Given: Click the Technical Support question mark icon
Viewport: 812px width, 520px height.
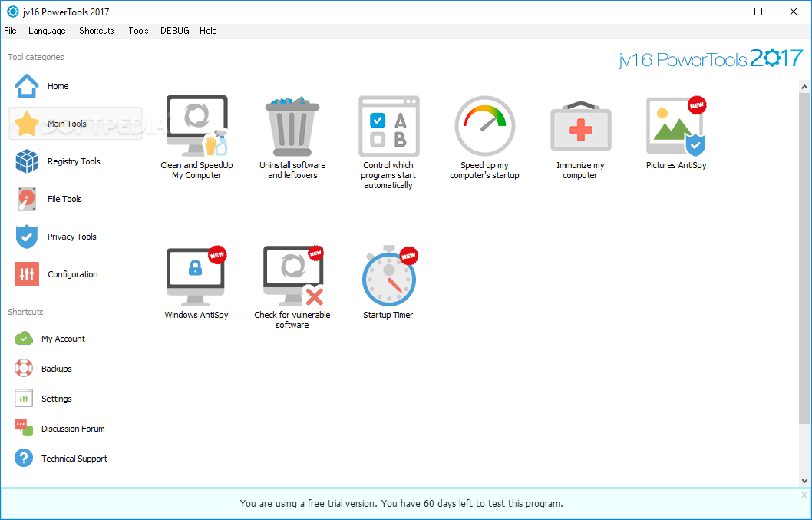Looking at the screenshot, I should 24,459.
